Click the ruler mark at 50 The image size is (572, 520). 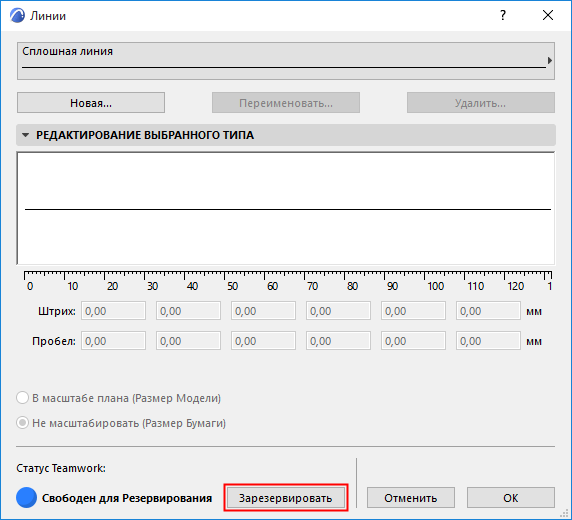click(232, 286)
